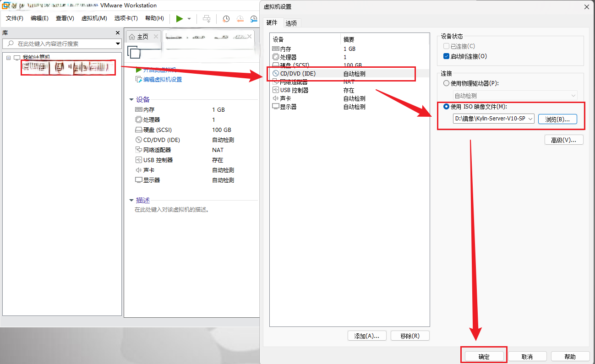Open 选项卡(T) menu
This screenshot has height=364, width=595.
coord(126,18)
